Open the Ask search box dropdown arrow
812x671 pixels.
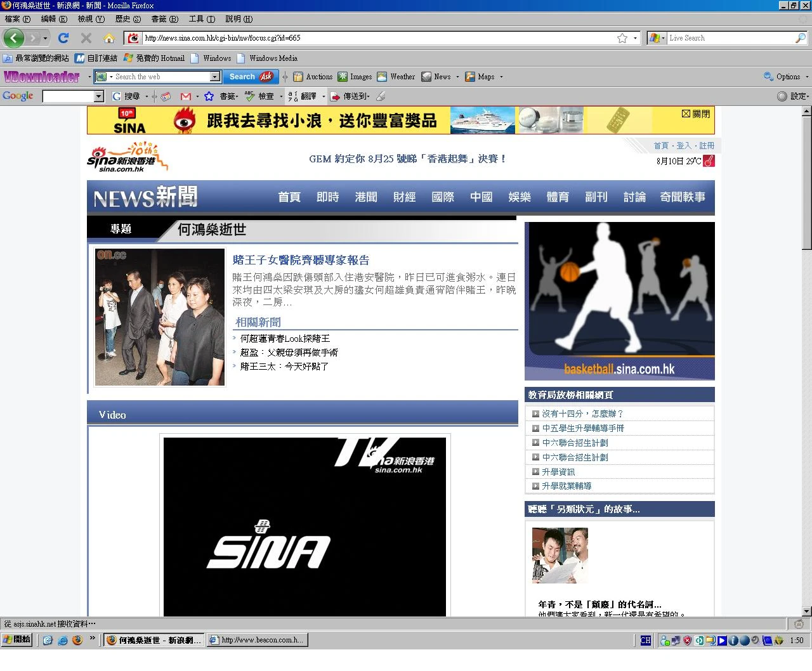[x=214, y=77]
